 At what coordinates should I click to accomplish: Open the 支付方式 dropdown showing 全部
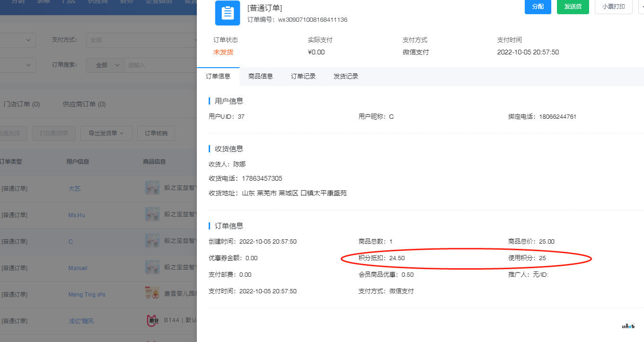(x=141, y=40)
